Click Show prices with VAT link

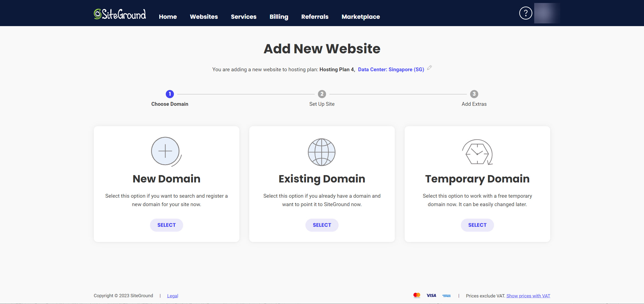pos(528,296)
